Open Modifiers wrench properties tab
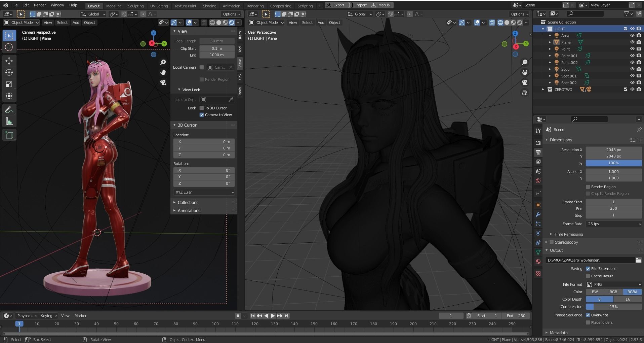644x343 pixels. pos(538,214)
